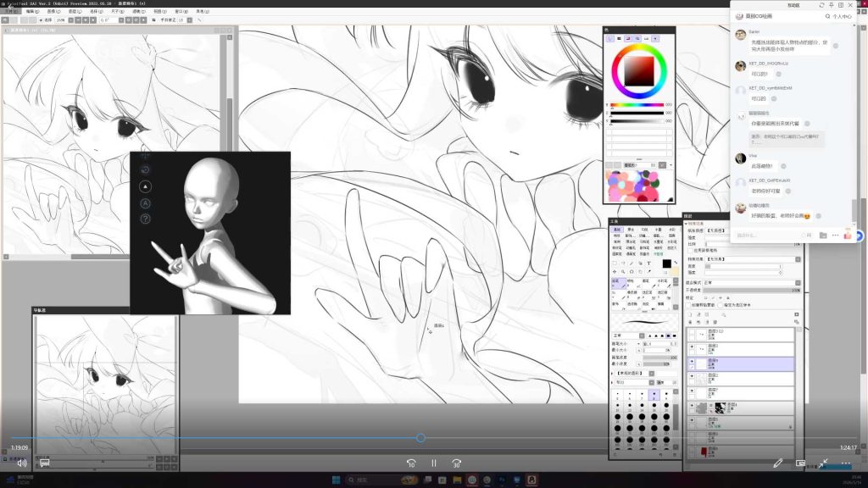Click the 'A' circle icon in pose viewer
This screenshot has height=488, width=868.
point(145,203)
